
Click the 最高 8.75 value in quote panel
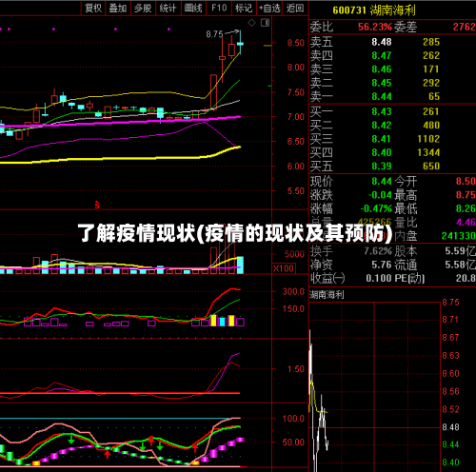(466, 195)
